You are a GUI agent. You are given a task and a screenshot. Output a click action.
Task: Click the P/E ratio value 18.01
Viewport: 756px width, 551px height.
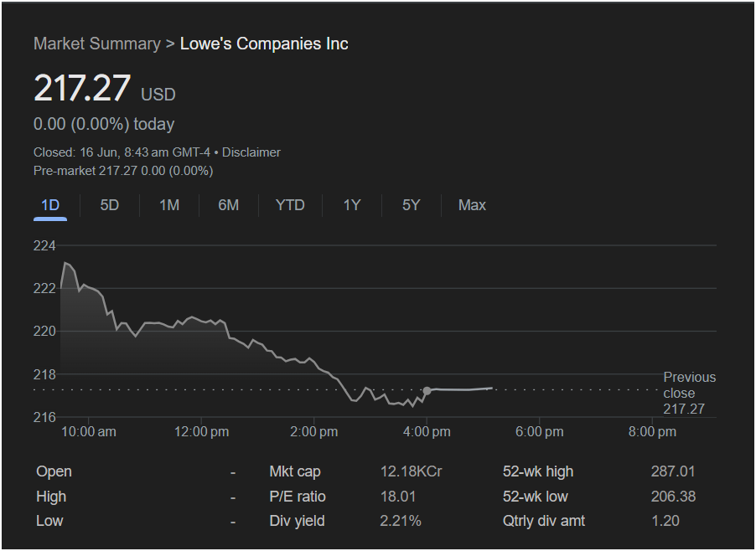point(397,497)
